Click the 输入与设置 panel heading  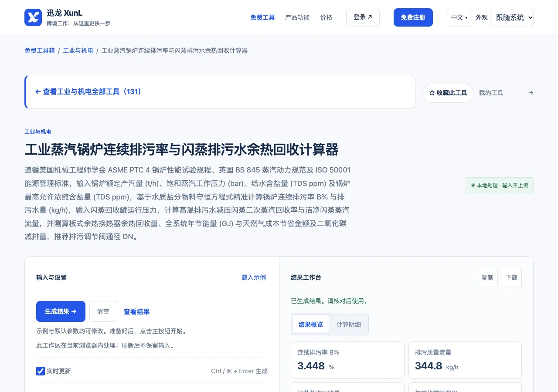(x=51, y=277)
